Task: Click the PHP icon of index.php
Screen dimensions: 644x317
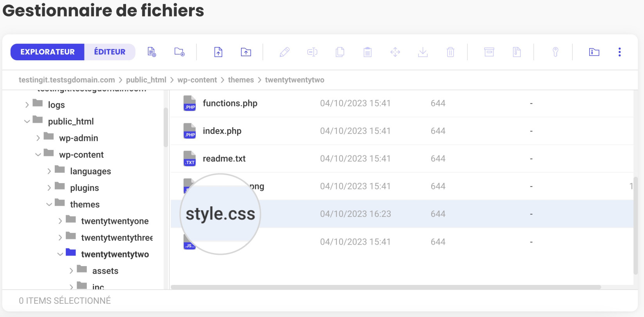Action: point(190,131)
